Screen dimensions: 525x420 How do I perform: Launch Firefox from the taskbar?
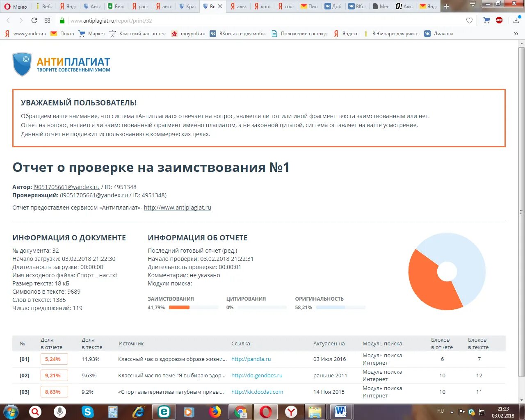pos(215,411)
